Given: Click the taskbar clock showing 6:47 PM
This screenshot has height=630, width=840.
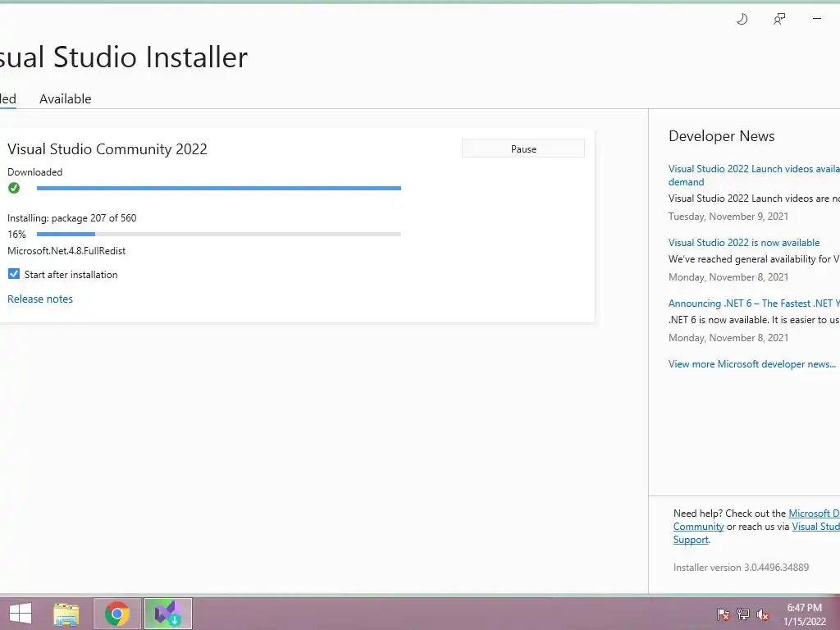Looking at the screenshot, I should [x=804, y=614].
